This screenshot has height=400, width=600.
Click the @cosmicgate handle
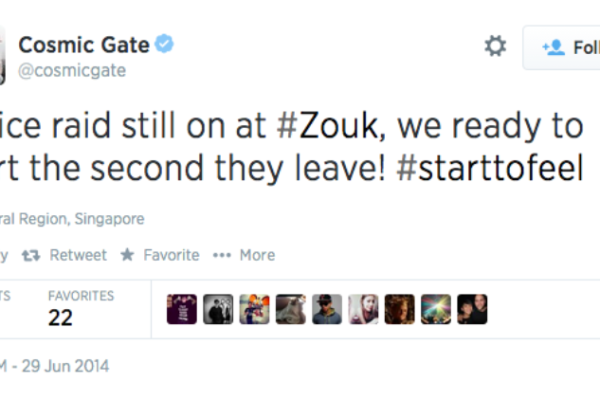click(72, 71)
